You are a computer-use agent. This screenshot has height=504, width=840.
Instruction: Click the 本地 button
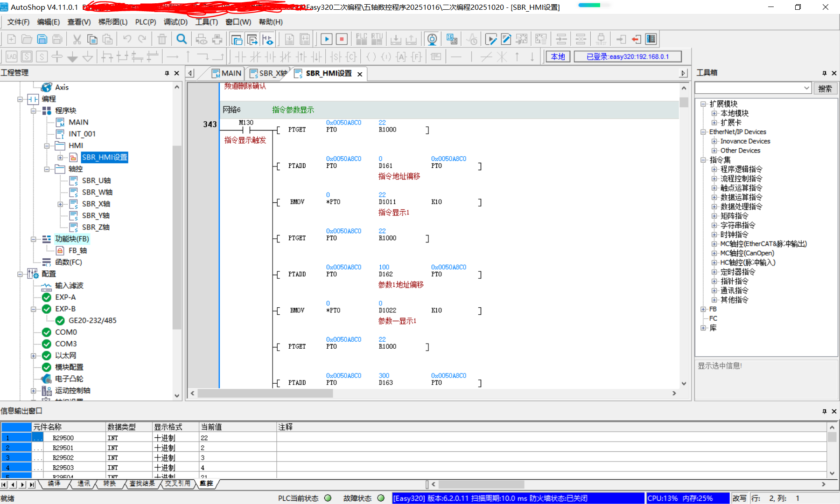(558, 56)
